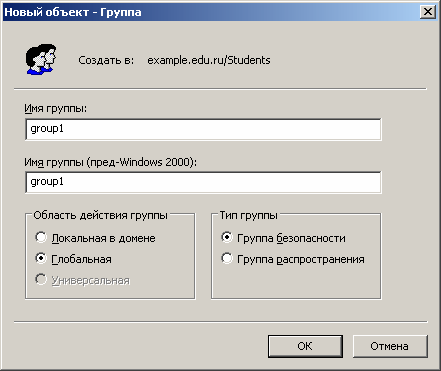Click the "Имя группы (пред-Windows 2000):" label
The height and width of the screenshot is (371, 441).
pyautogui.click(x=111, y=162)
